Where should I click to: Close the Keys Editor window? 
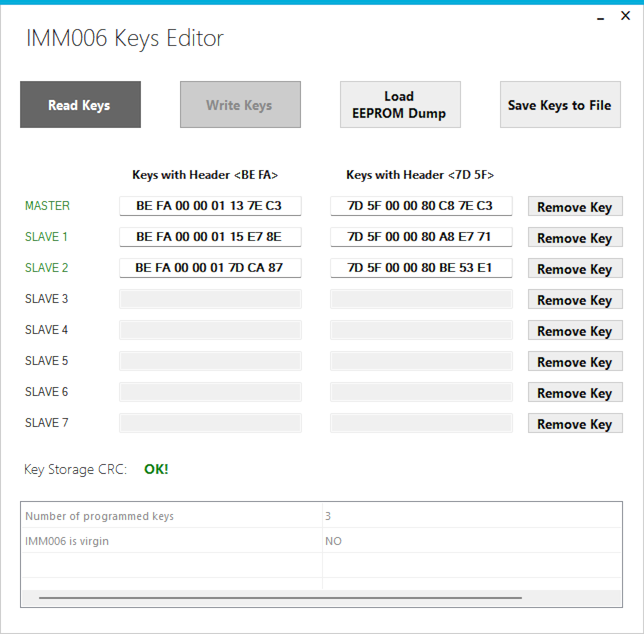[625, 16]
